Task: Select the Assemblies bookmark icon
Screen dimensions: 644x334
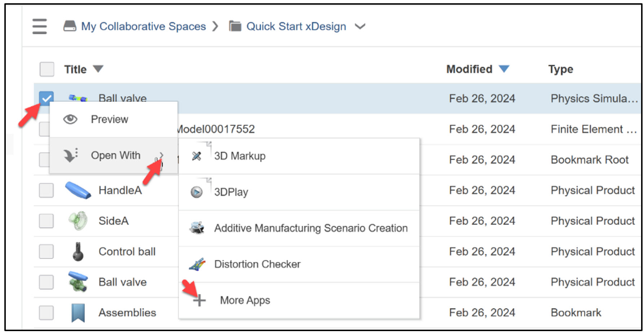Action: click(78, 312)
